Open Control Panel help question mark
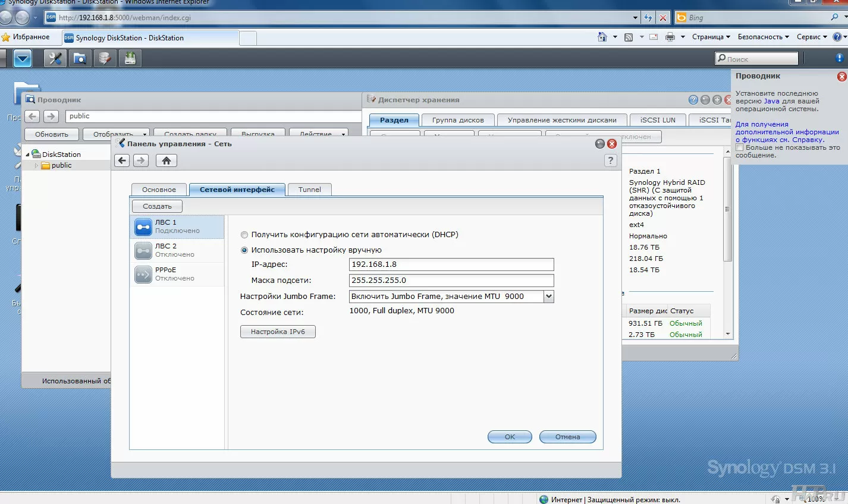Image resolution: width=848 pixels, height=504 pixels. pos(610,160)
